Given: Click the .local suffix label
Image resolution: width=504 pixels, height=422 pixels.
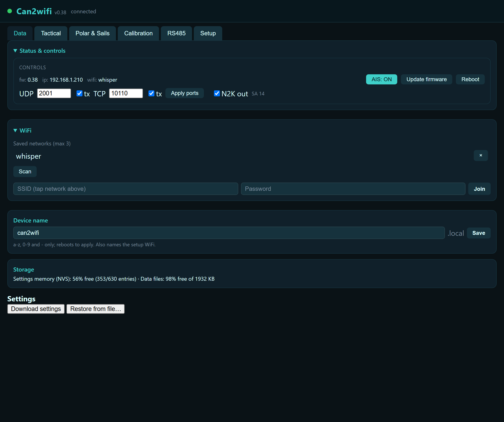Looking at the screenshot, I should [x=455, y=233].
